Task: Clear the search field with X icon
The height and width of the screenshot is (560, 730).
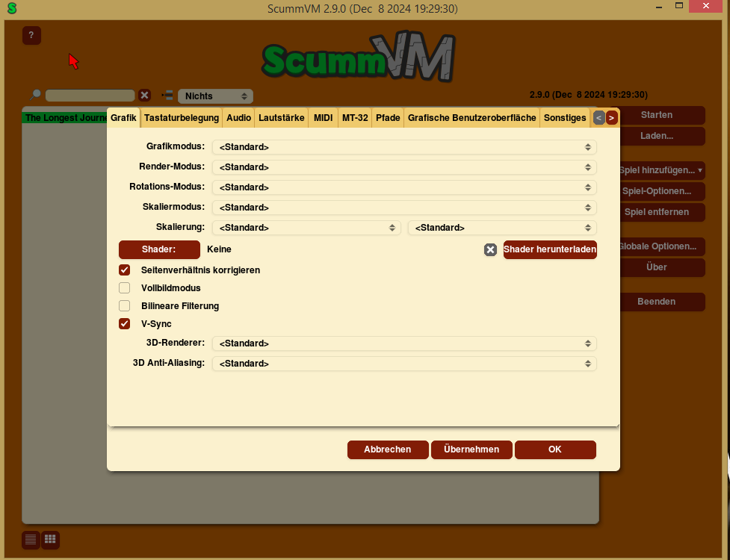Action: point(145,96)
